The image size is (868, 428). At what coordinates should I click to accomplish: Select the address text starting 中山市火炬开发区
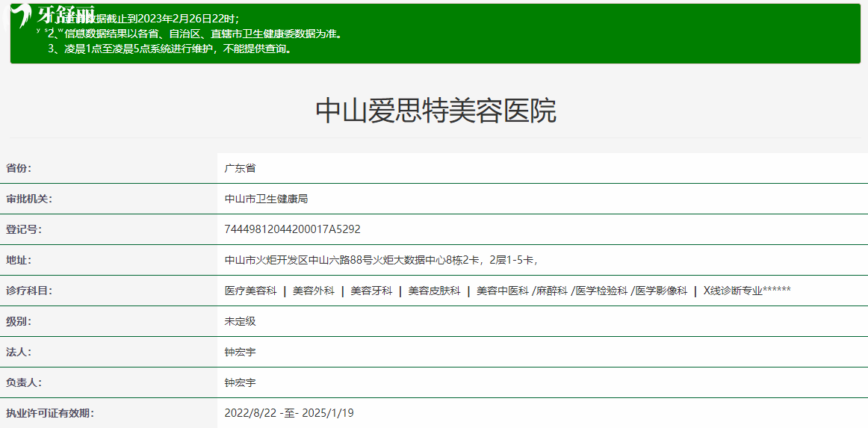[382, 260]
